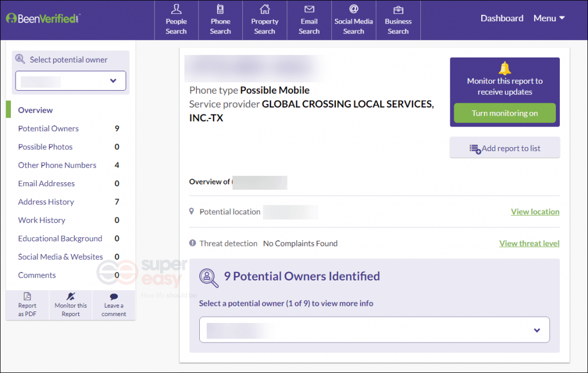Click 'No Complaints Found' text
Screen dimensions: 588x373
[300, 243]
